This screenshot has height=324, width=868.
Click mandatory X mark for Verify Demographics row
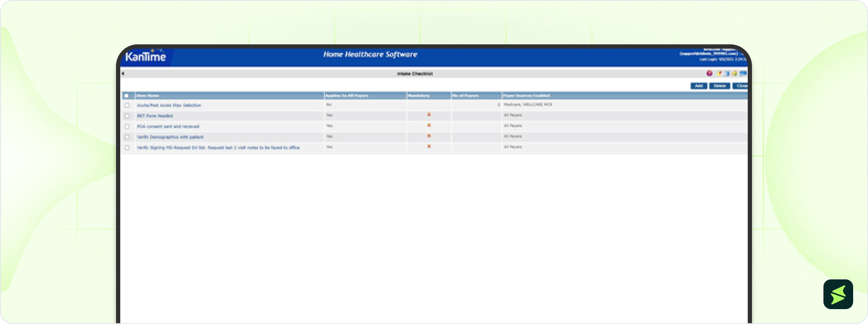[x=429, y=136]
